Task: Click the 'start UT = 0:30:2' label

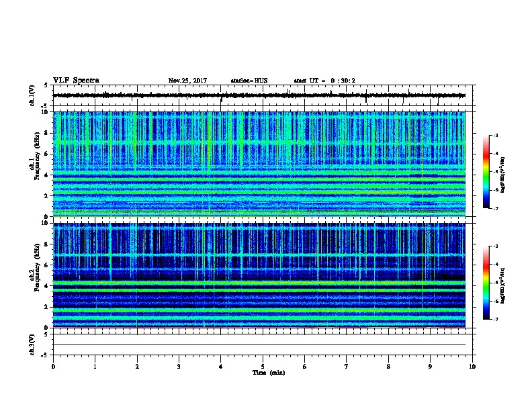Action: (x=324, y=81)
